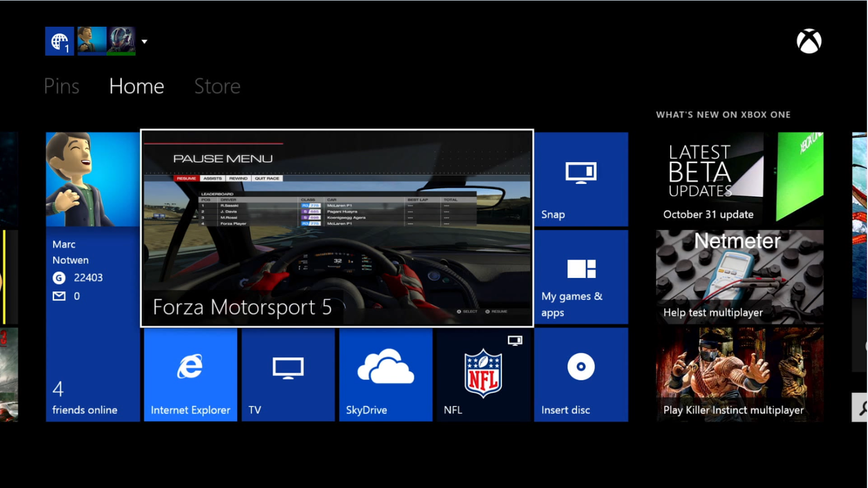This screenshot has width=868, height=488.
Task: Go to the Store tab
Action: pyautogui.click(x=217, y=86)
